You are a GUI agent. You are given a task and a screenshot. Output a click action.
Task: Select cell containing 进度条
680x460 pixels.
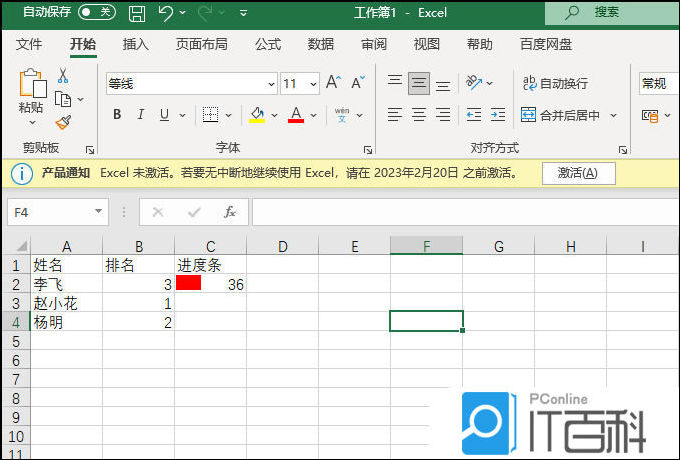pyautogui.click(x=210, y=264)
